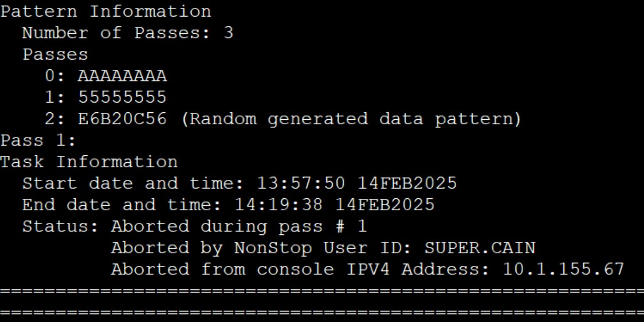Click the upper equals-sign separator line
The width and height of the screenshot is (644, 322).
(322, 291)
